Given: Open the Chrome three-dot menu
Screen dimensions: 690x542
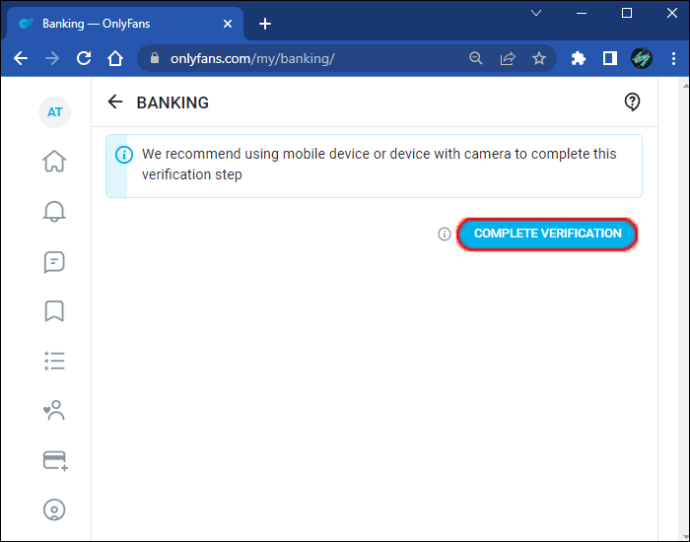Looking at the screenshot, I should [x=674, y=58].
